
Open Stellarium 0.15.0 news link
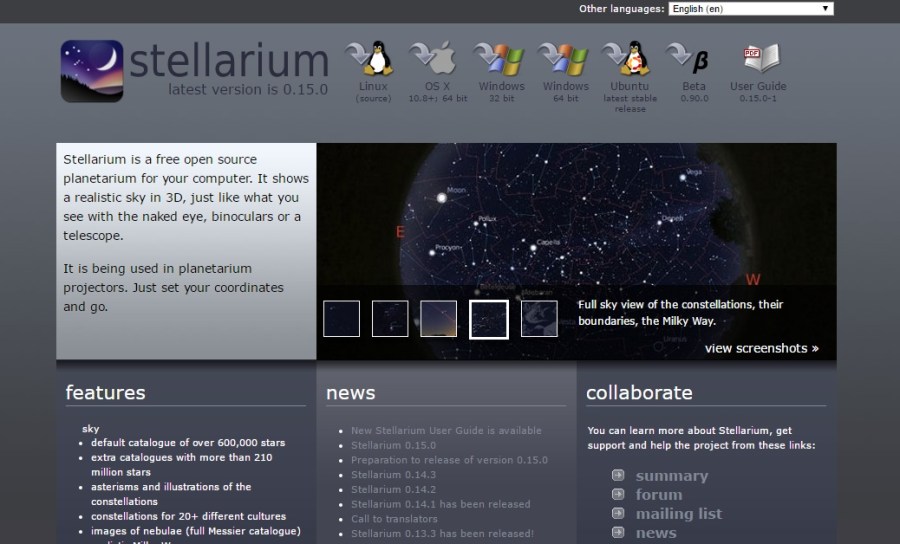point(393,445)
